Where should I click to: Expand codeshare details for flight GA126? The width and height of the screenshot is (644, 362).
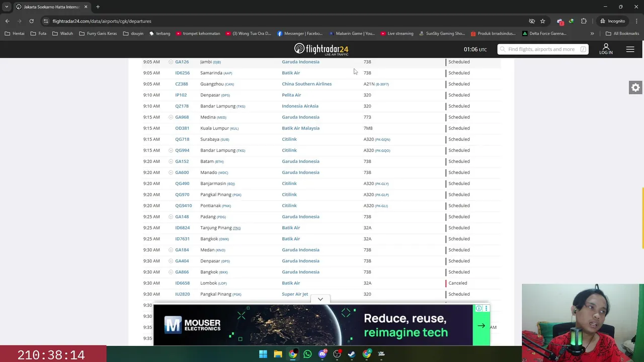tap(171, 62)
